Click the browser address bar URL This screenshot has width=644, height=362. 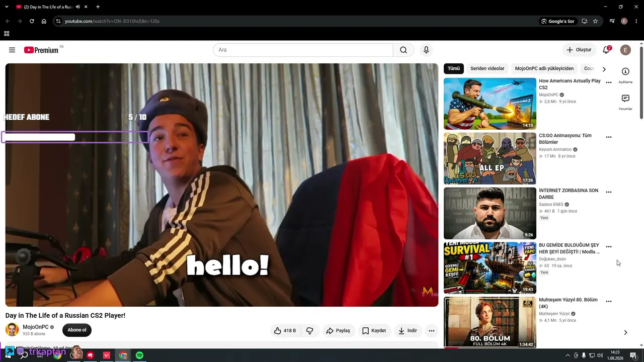point(112,21)
